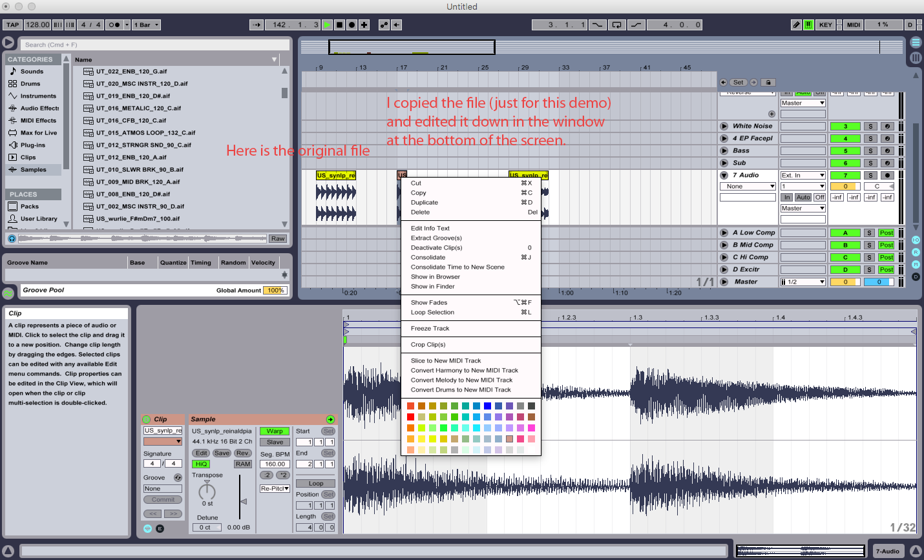Toggle the Clip Activator in Clip box
The width and height of the screenshot is (924, 560).
(146, 419)
